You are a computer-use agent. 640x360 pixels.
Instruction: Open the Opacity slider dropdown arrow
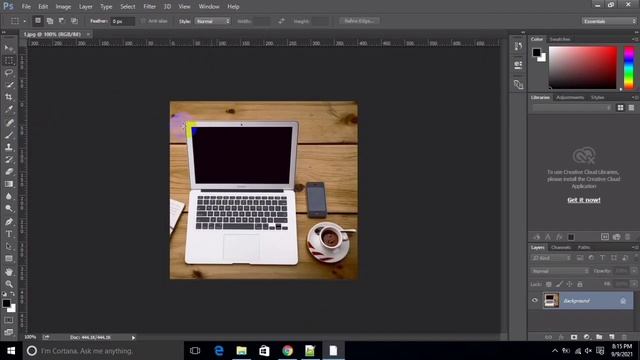pyautogui.click(x=634, y=271)
